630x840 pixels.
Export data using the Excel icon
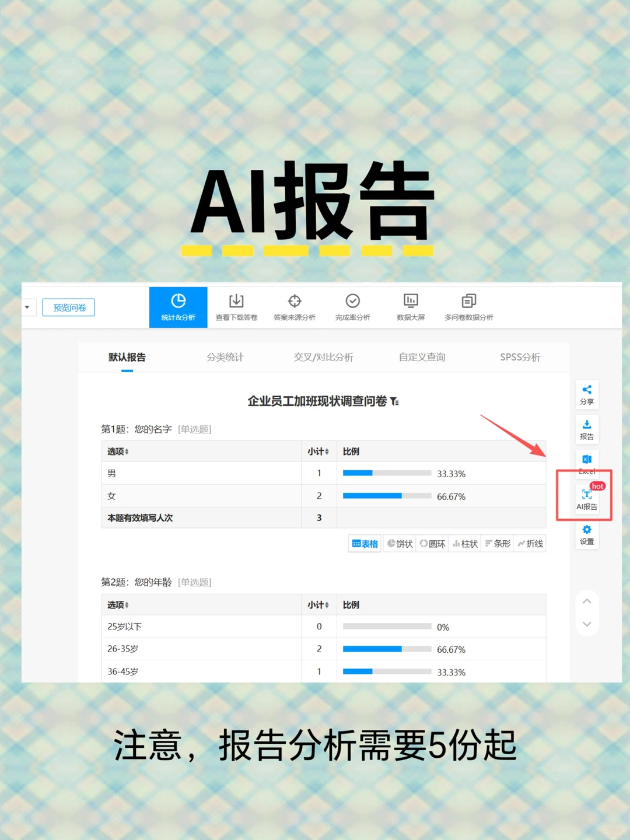[x=587, y=464]
